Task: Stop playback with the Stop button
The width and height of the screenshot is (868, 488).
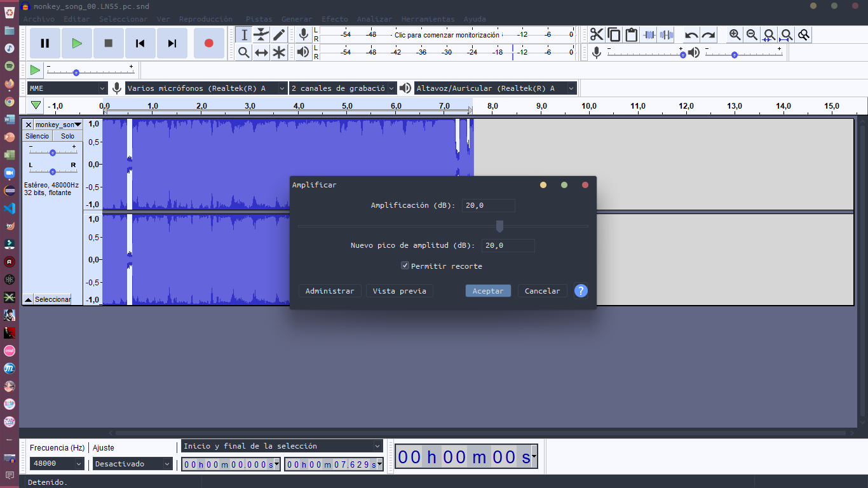Action: click(x=109, y=43)
